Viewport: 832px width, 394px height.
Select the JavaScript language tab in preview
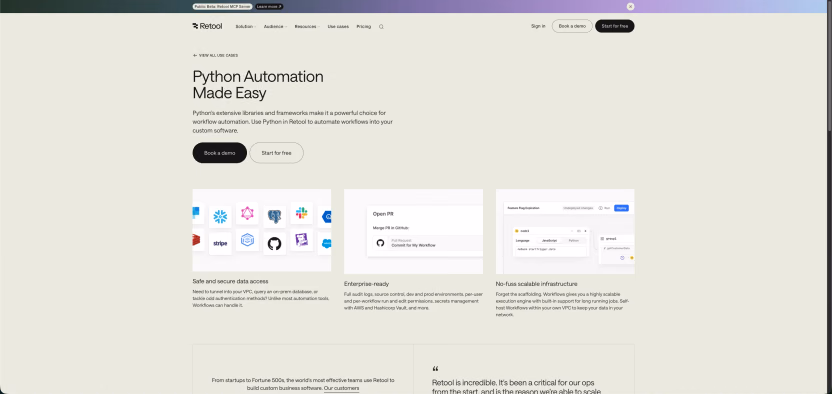tap(549, 240)
